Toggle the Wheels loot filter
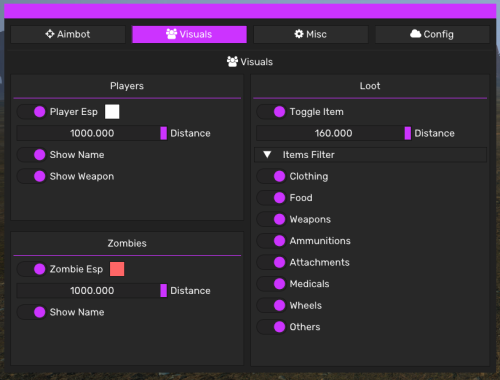500x380 pixels. pyautogui.click(x=271, y=305)
